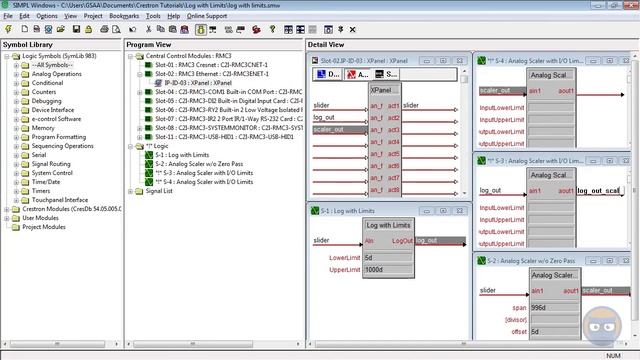The image size is (640, 360).
Task: Open print preview toolbar icon
Action: point(116,29)
